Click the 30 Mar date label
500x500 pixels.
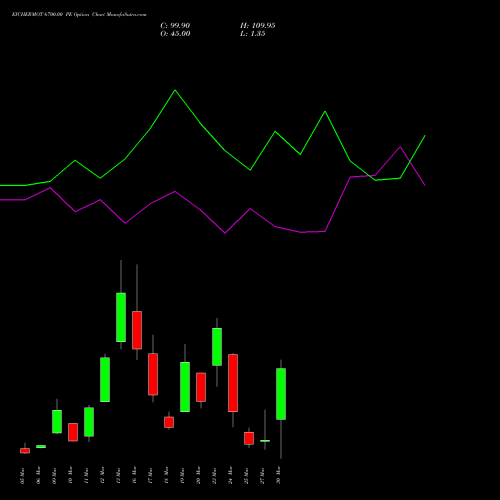(278, 475)
